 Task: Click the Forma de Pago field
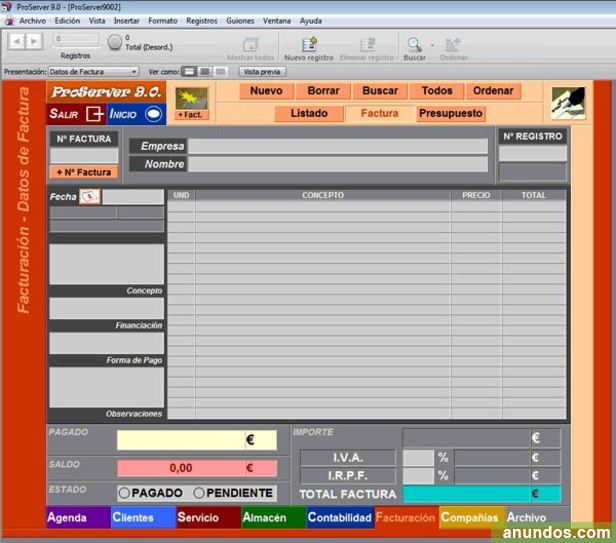pyautogui.click(x=106, y=343)
